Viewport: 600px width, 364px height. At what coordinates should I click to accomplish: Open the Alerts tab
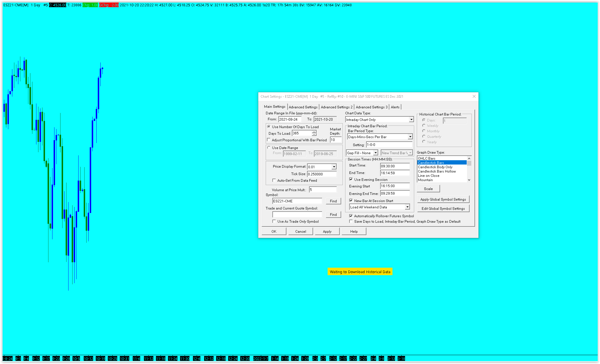click(395, 107)
